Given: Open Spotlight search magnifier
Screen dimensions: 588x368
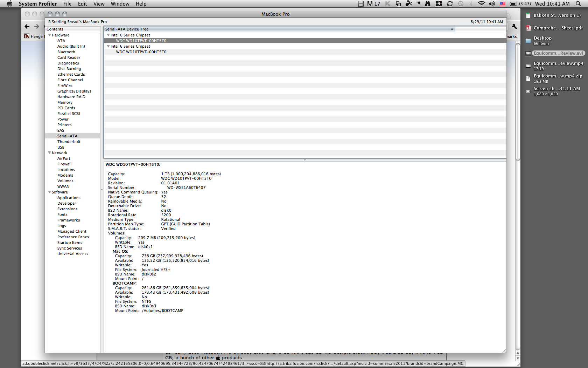Looking at the screenshot, I should click(578, 4).
